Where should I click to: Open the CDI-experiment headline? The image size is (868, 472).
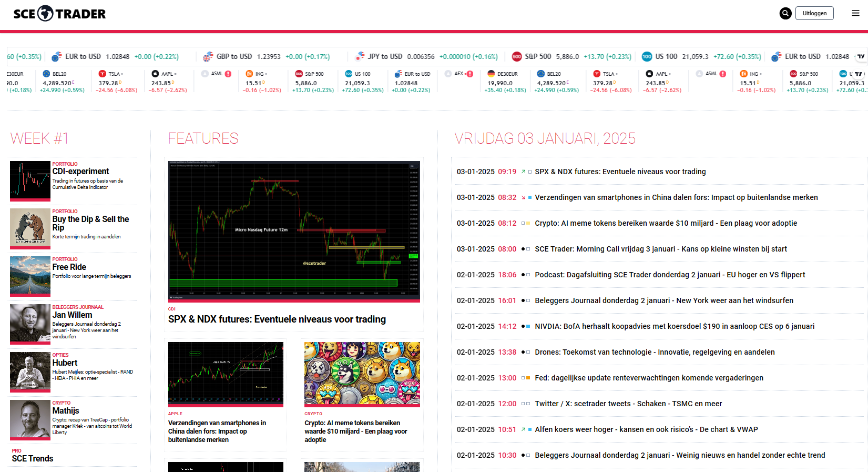80,171
